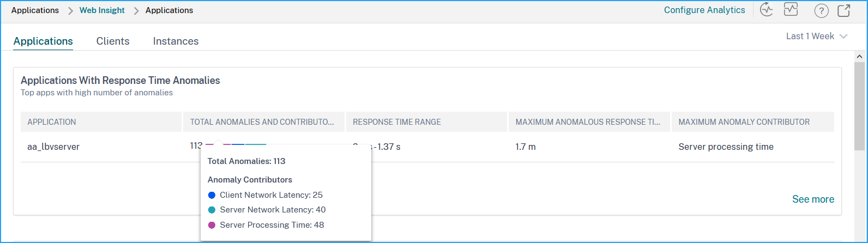Click the square waveform monitor icon

click(791, 9)
